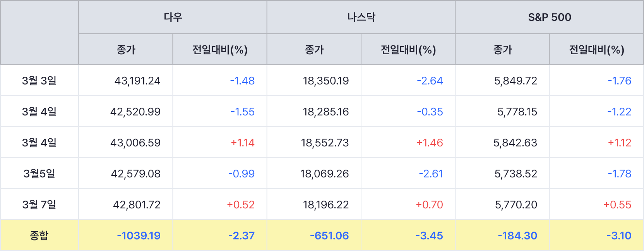Click 전일대비(%) subheader under S&P 500
The image size is (644, 251).
(596, 50)
